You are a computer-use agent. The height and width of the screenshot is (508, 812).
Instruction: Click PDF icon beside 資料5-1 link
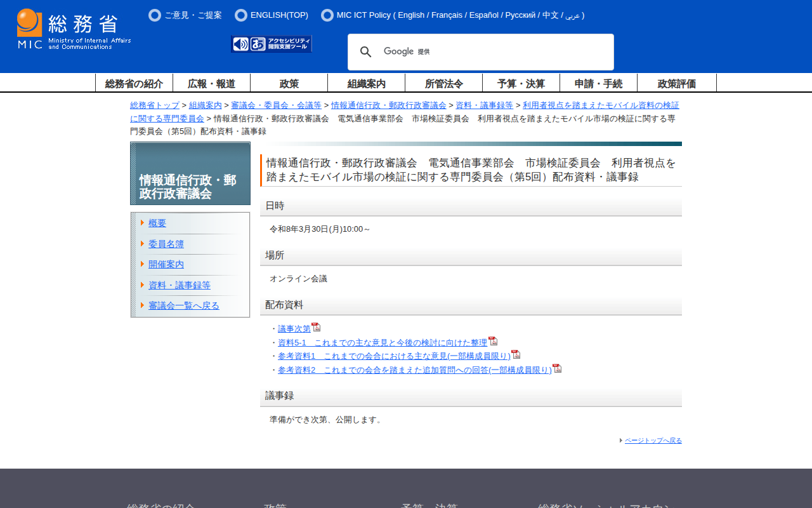[x=493, y=341]
